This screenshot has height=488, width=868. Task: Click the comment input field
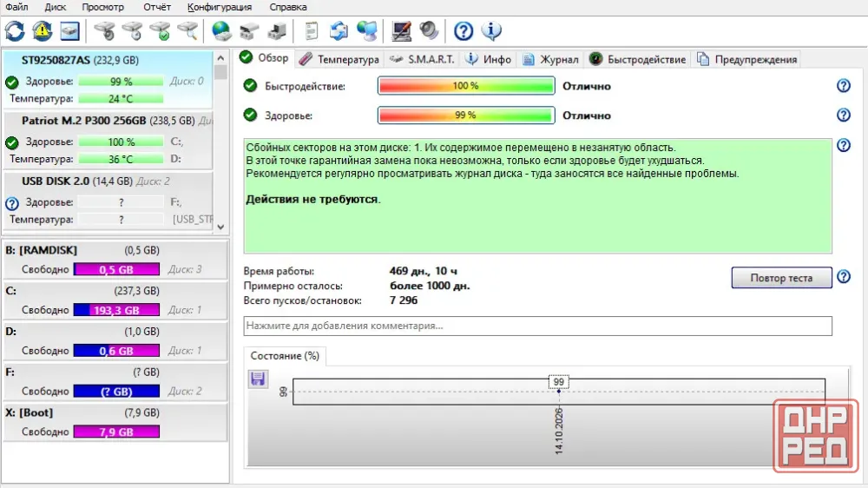[537, 326]
